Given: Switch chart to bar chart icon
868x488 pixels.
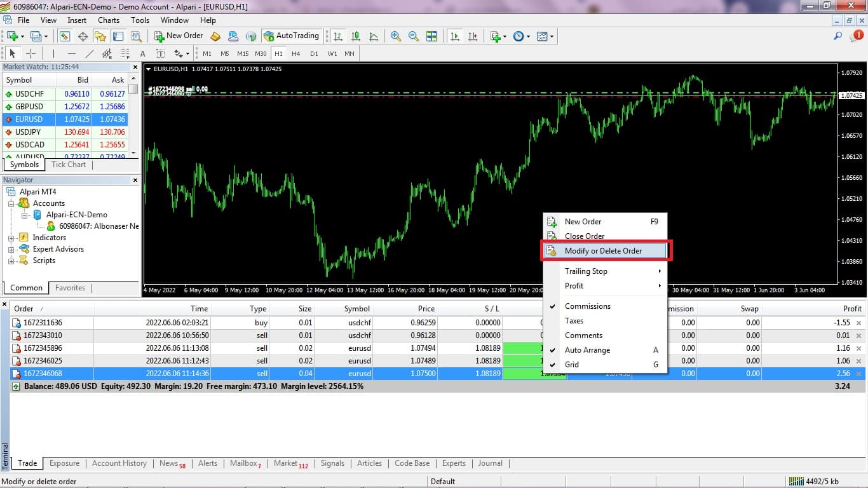Looking at the screenshot, I should point(338,36).
